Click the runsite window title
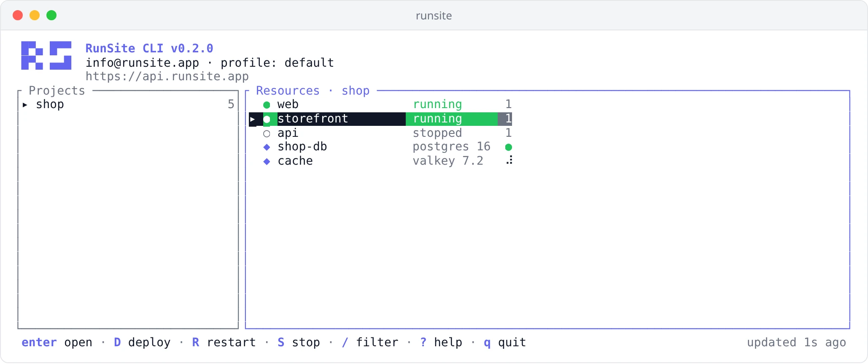The height and width of the screenshot is (364, 868). pyautogui.click(x=434, y=16)
